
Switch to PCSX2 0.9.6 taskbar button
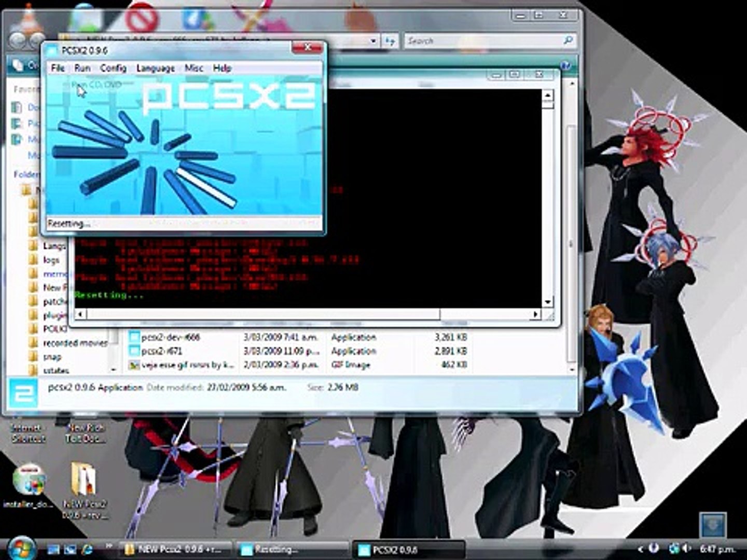click(408, 550)
